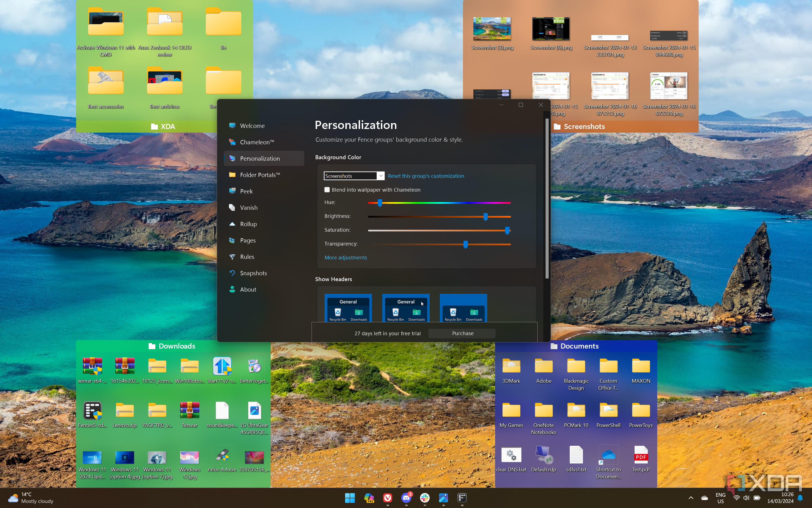
Task: Open the More adjustments link
Action: click(x=346, y=257)
